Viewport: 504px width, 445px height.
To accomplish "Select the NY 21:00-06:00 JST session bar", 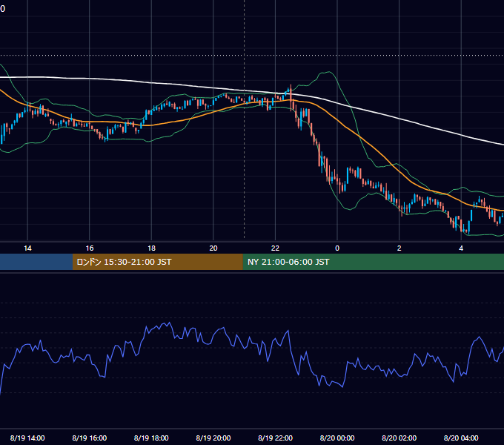I will (x=373, y=262).
